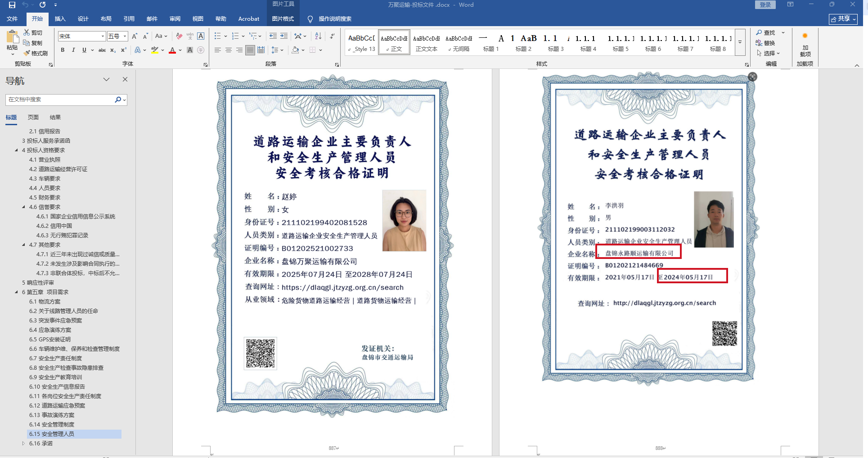Click the 查找 (Find) button
The width and height of the screenshot is (868, 458).
pyautogui.click(x=766, y=32)
